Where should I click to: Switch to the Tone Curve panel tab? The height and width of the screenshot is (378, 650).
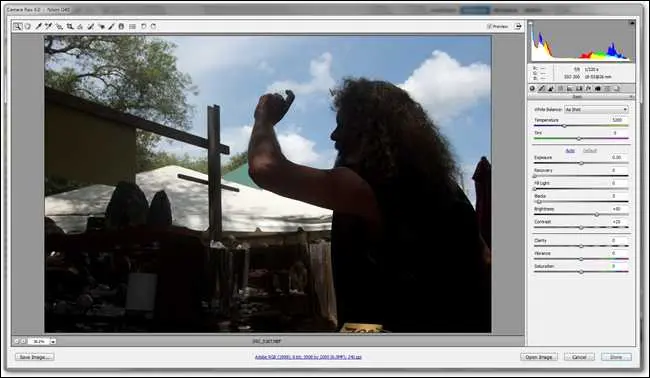click(542, 89)
